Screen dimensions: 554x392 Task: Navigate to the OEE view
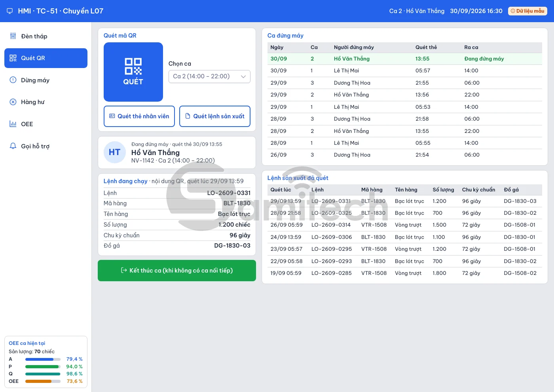(46, 124)
